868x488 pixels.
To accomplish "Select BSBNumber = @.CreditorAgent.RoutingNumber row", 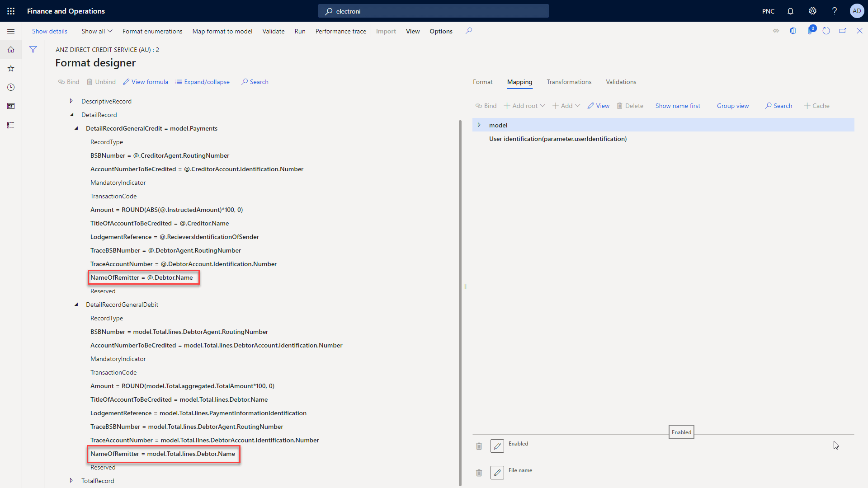I will [x=160, y=155].
